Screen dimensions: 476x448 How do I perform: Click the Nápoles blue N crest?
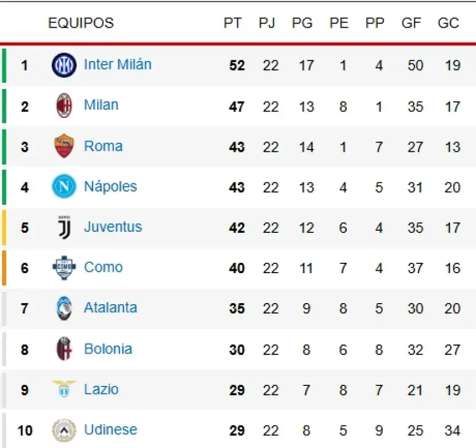(64, 187)
